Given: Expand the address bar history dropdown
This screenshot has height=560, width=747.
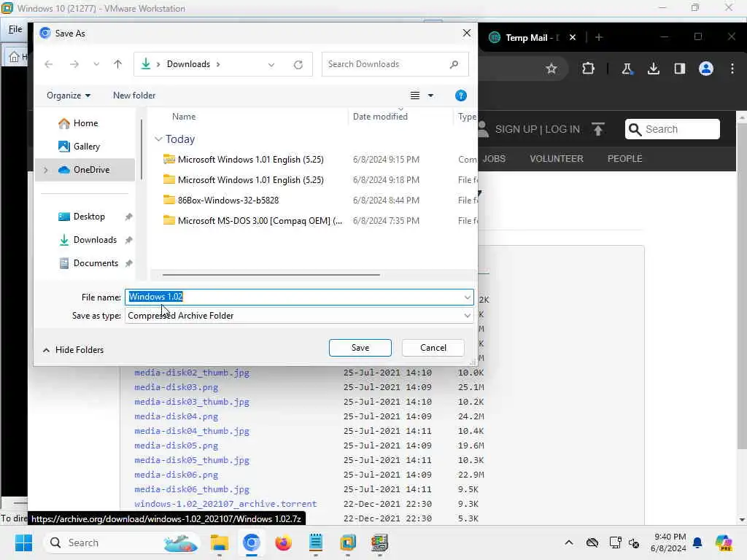Looking at the screenshot, I should pos(271,65).
